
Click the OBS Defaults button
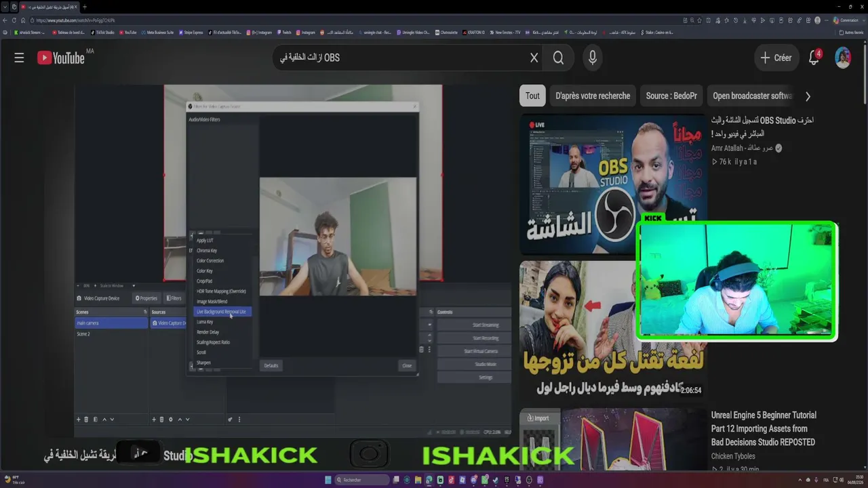(271, 365)
